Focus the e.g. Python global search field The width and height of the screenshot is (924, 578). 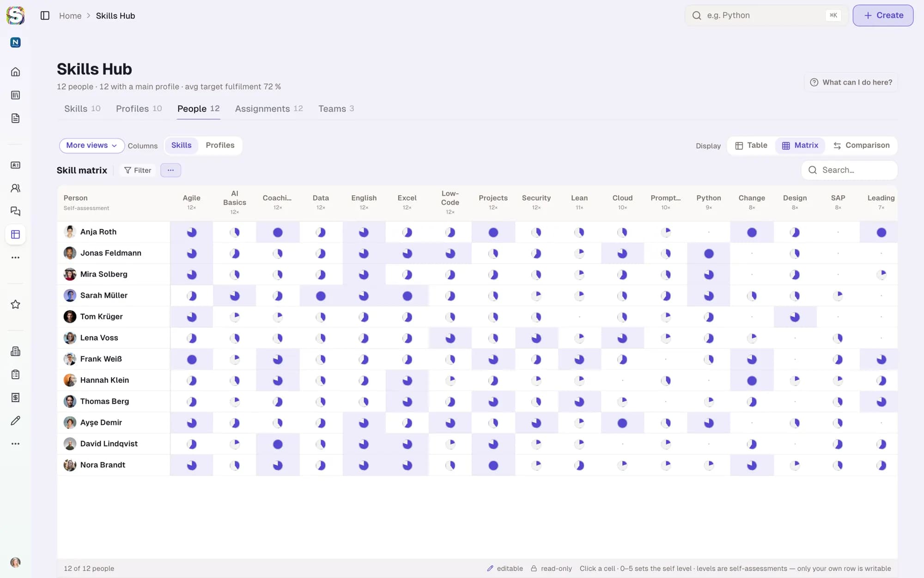click(x=766, y=15)
